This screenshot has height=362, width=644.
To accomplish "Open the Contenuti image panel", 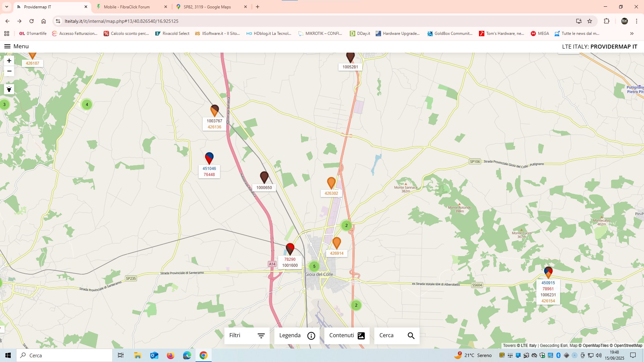I will tap(347, 336).
